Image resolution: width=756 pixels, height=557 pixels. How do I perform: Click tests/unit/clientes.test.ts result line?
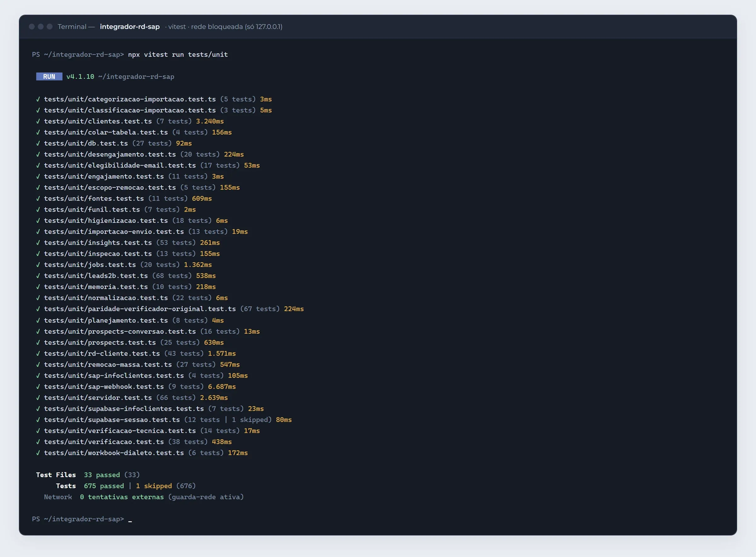(x=130, y=121)
